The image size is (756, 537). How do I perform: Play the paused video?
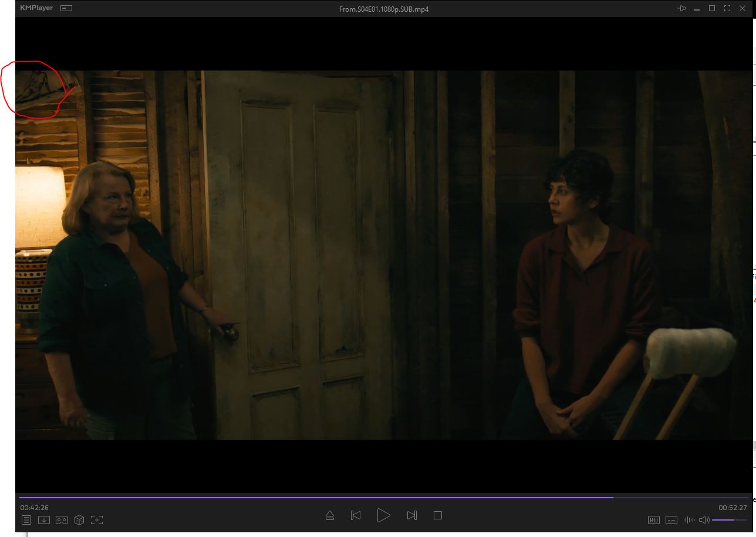383,515
